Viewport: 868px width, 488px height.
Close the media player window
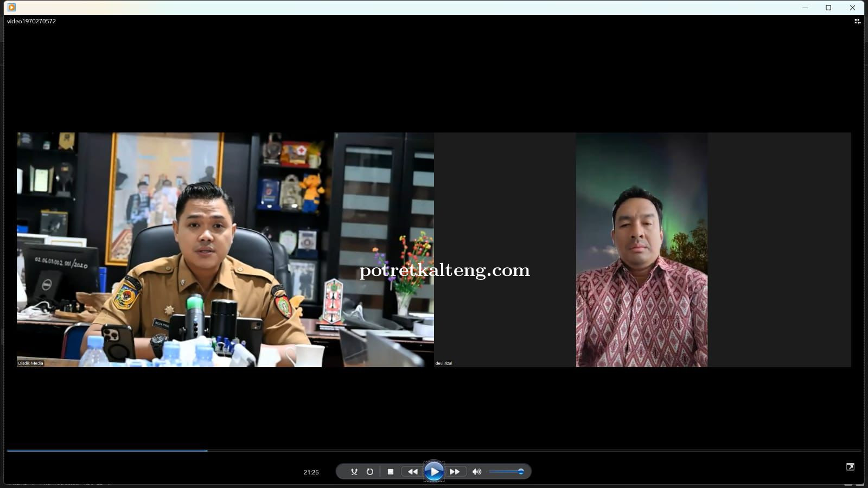(x=852, y=8)
